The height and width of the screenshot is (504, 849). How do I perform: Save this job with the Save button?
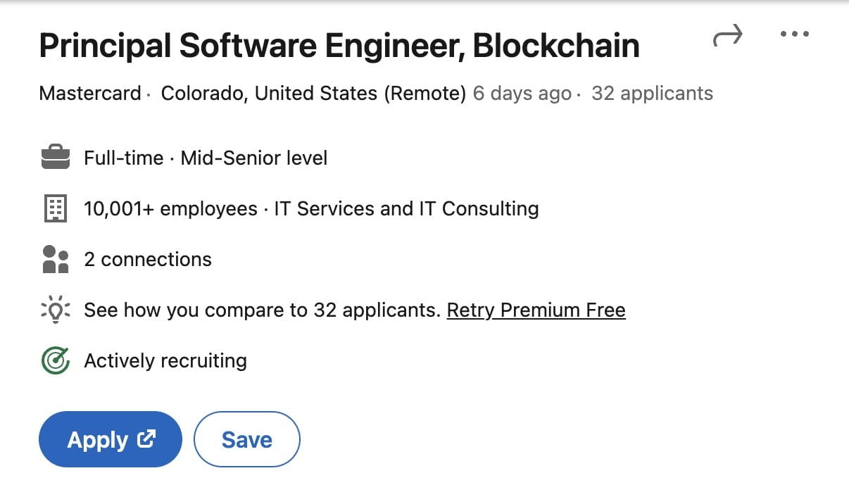click(x=246, y=439)
